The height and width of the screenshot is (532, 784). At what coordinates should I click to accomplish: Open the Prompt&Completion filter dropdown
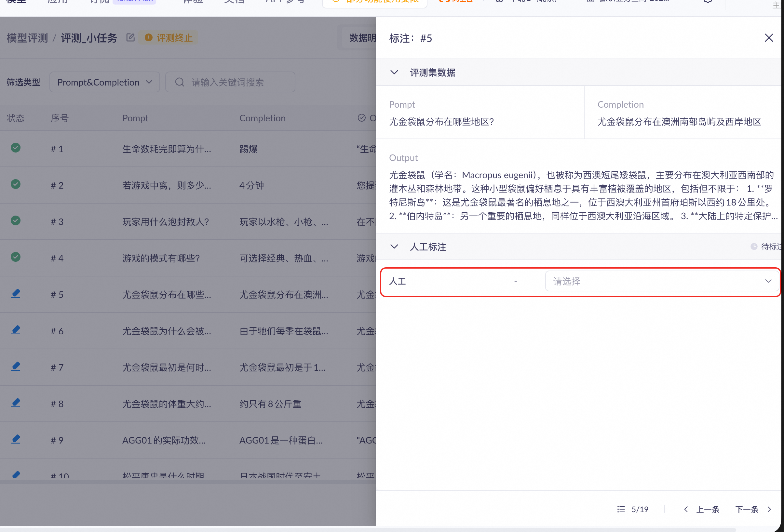point(104,82)
